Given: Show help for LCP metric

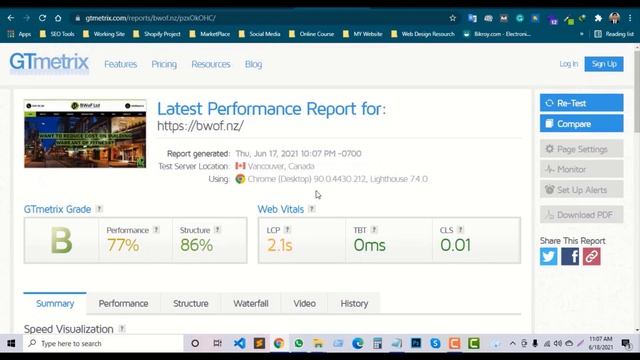Looking at the screenshot, I should (287, 230).
